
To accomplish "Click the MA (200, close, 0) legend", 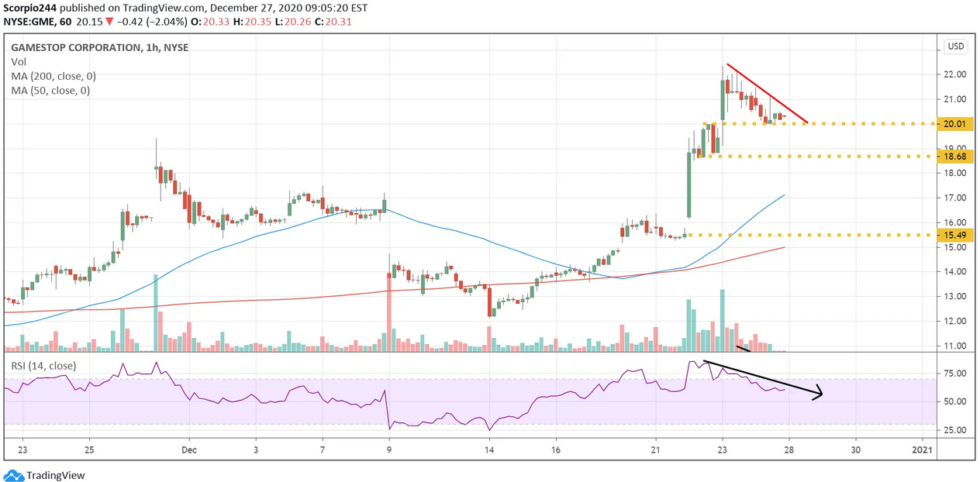I will pos(53,76).
